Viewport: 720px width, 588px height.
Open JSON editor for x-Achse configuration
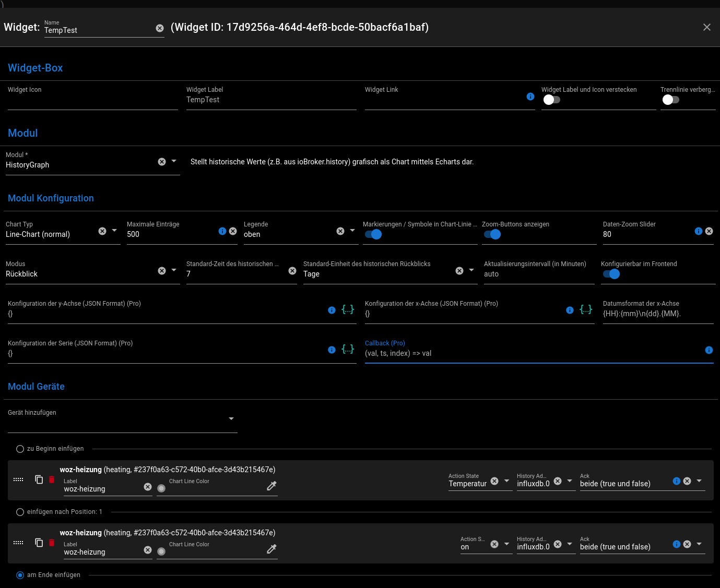[x=586, y=309]
